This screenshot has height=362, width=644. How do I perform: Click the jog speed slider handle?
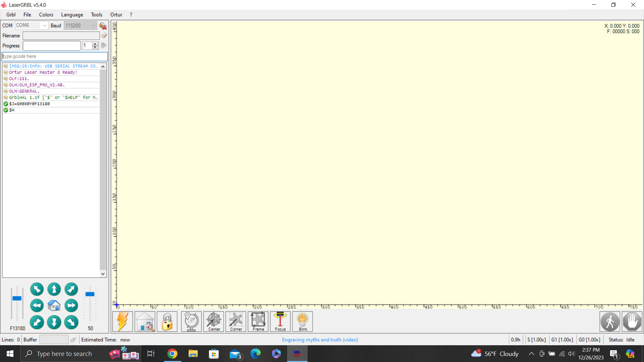point(17,298)
